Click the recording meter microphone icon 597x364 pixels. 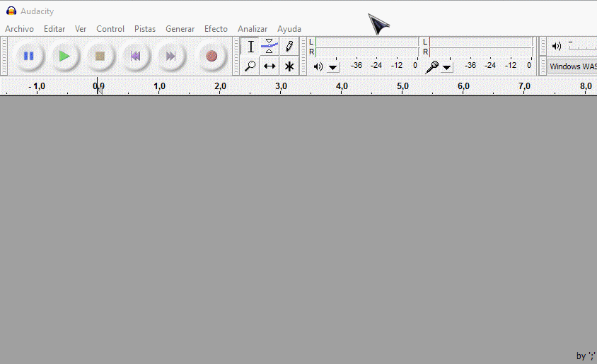tap(431, 67)
